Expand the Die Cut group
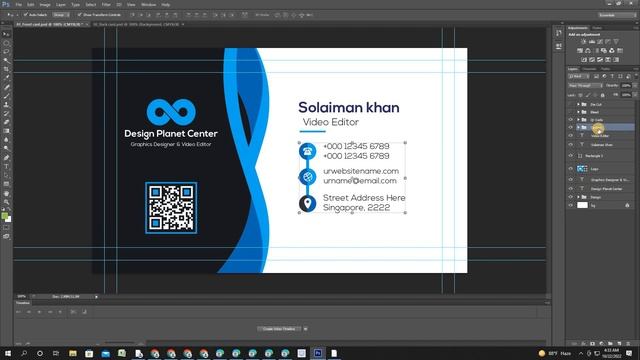 [578, 104]
